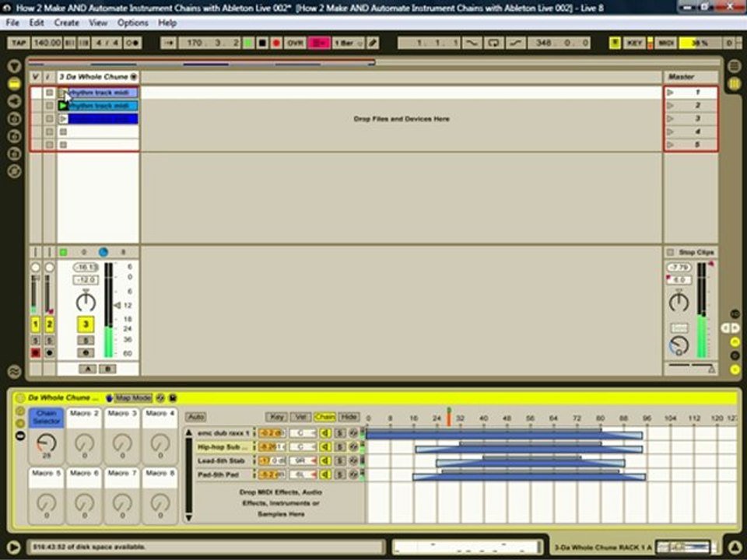Open the Help menu

tap(167, 23)
